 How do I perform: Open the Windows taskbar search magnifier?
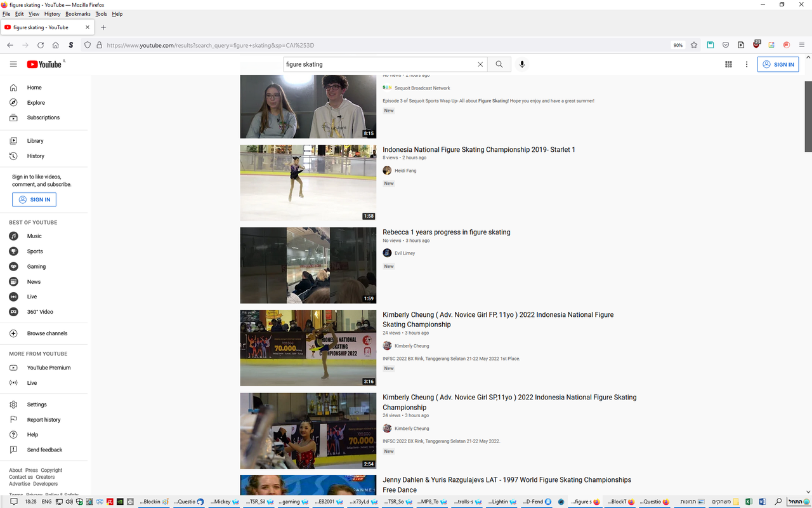coord(778,502)
